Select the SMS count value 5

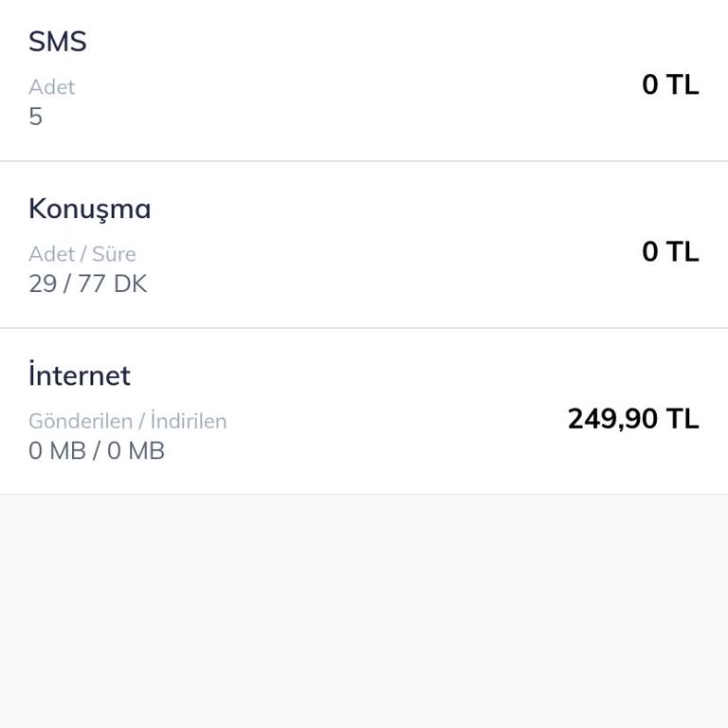click(36, 117)
